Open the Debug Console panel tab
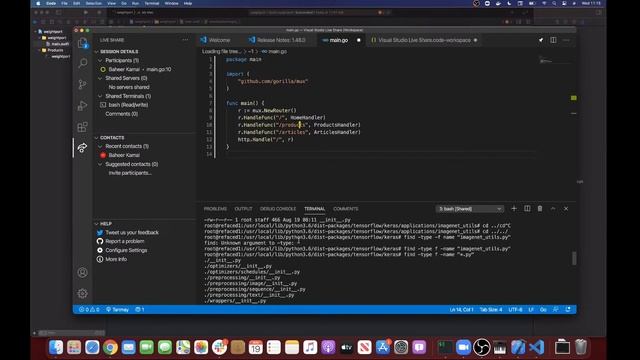 278,209
